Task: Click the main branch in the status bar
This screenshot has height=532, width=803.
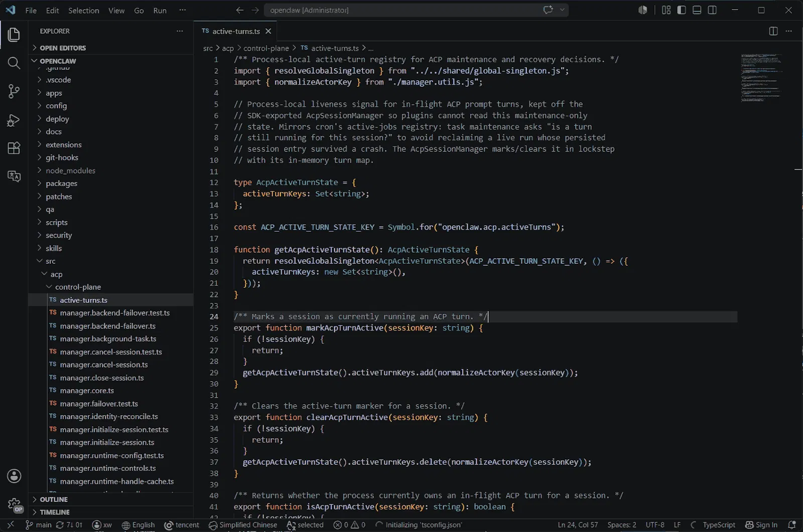Action: coord(39,525)
